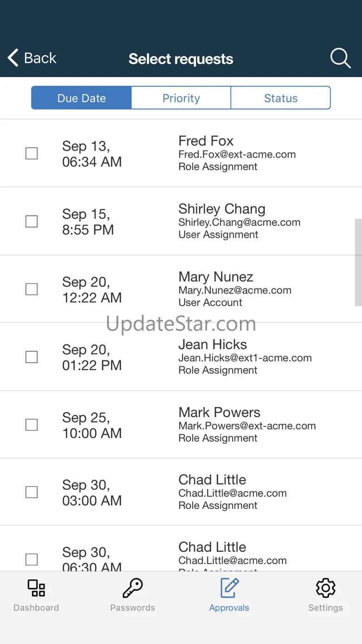Open the Passwords key icon
362x644 pixels.
pos(133,588)
